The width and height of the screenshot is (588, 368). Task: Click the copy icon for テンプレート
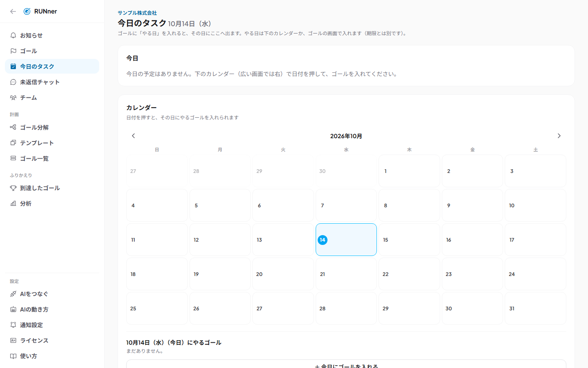tap(13, 143)
